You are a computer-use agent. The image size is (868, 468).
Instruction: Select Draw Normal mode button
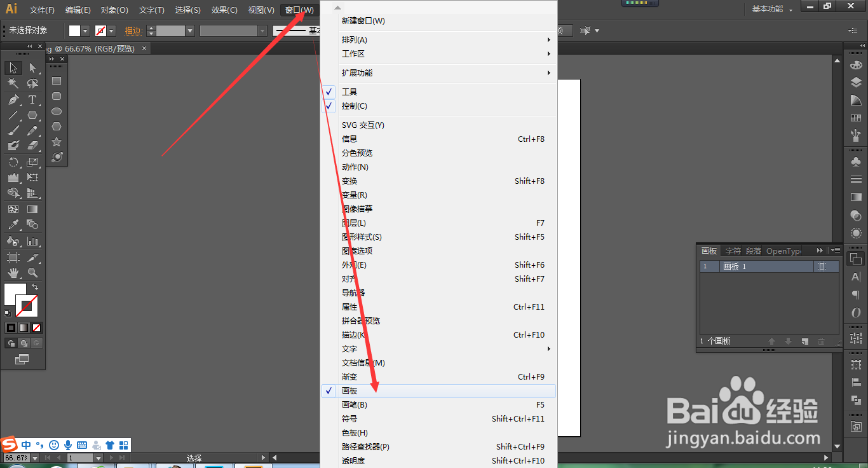click(x=11, y=343)
